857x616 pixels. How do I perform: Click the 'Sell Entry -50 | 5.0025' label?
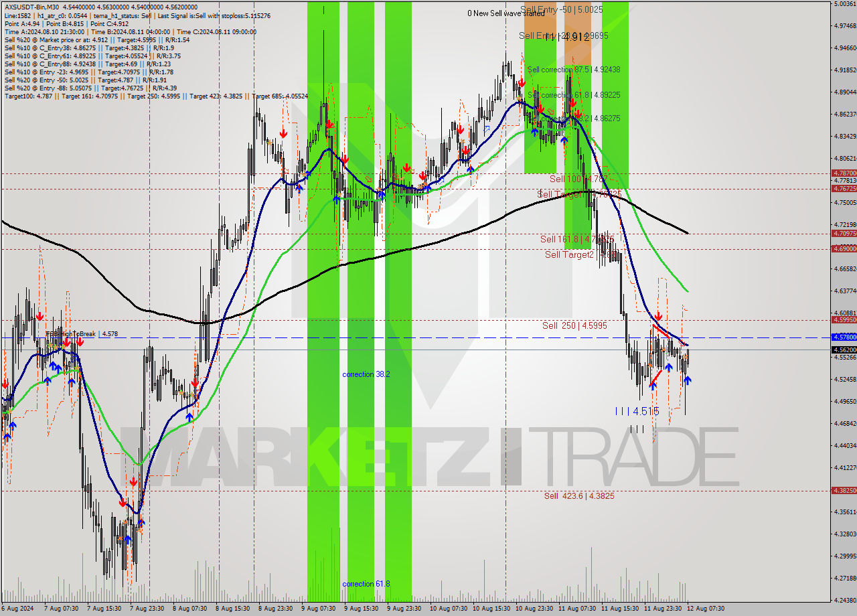(x=561, y=10)
